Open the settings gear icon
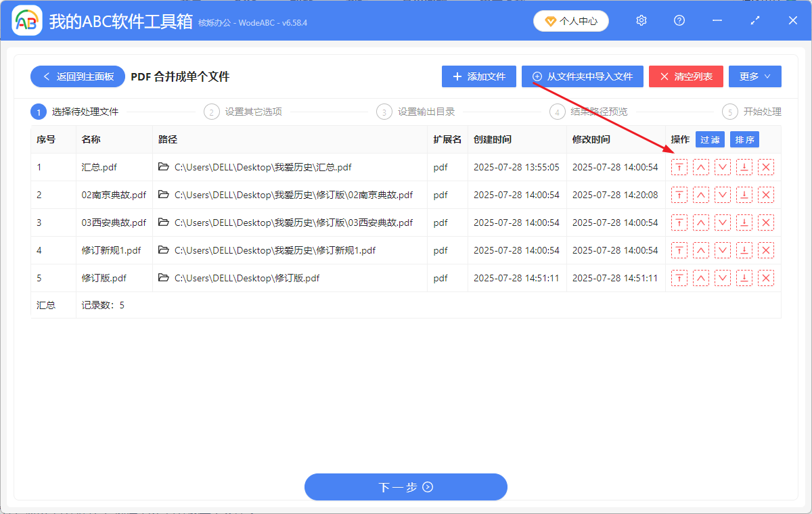812x514 pixels. point(641,20)
